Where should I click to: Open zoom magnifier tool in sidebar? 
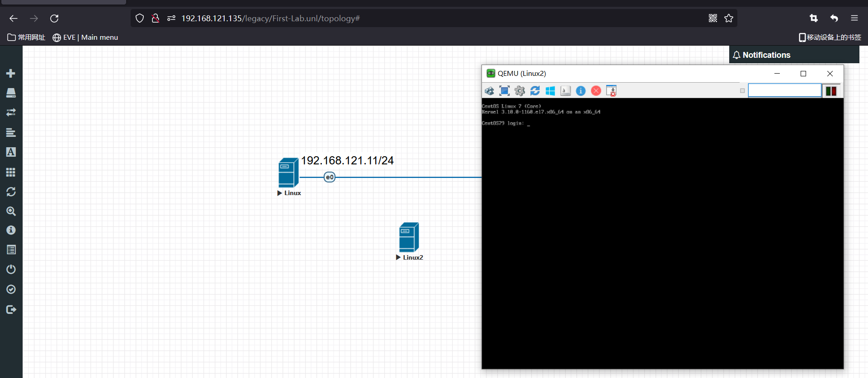[11, 211]
